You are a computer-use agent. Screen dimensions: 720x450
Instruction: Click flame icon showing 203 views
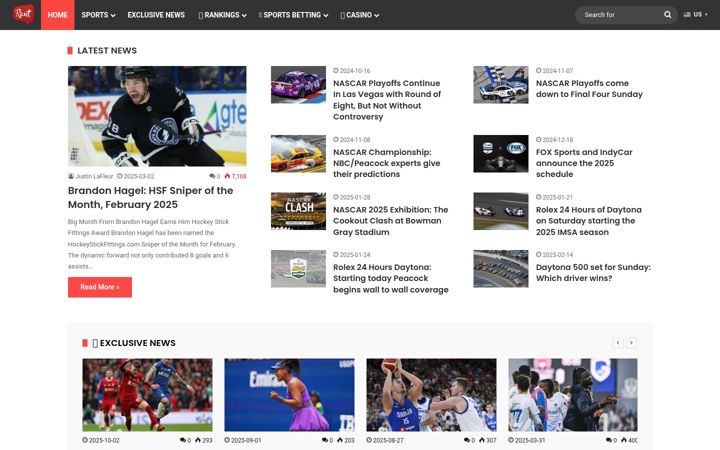340,440
